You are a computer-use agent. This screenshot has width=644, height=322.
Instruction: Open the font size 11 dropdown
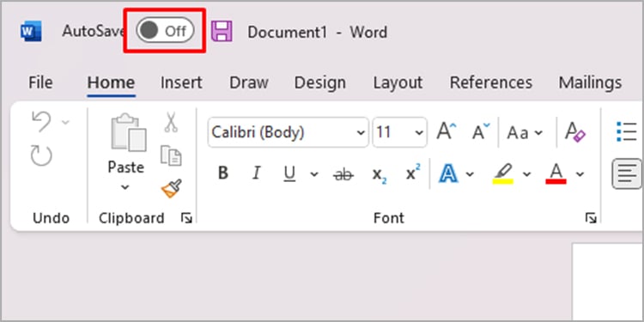click(399, 132)
